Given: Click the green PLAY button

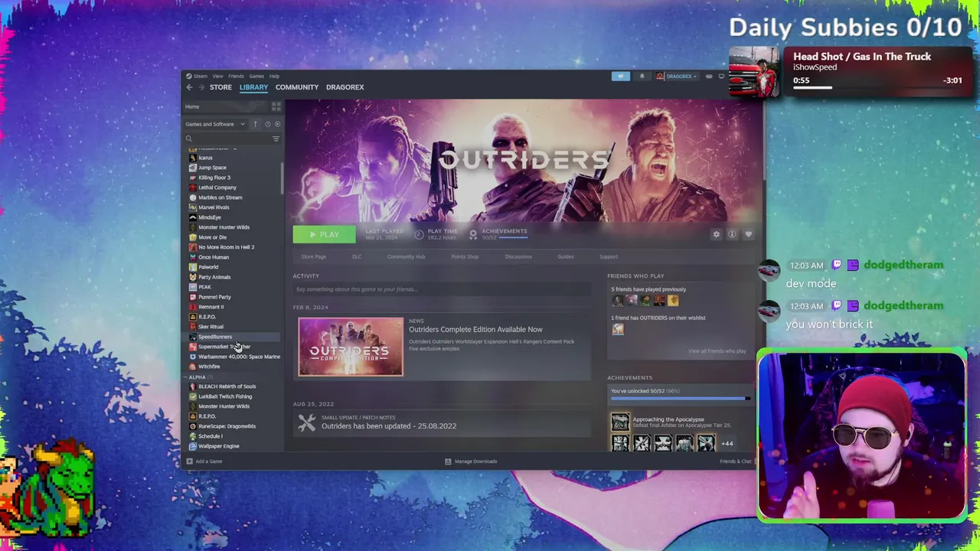Looking at the screenshot, I should 324,234.
